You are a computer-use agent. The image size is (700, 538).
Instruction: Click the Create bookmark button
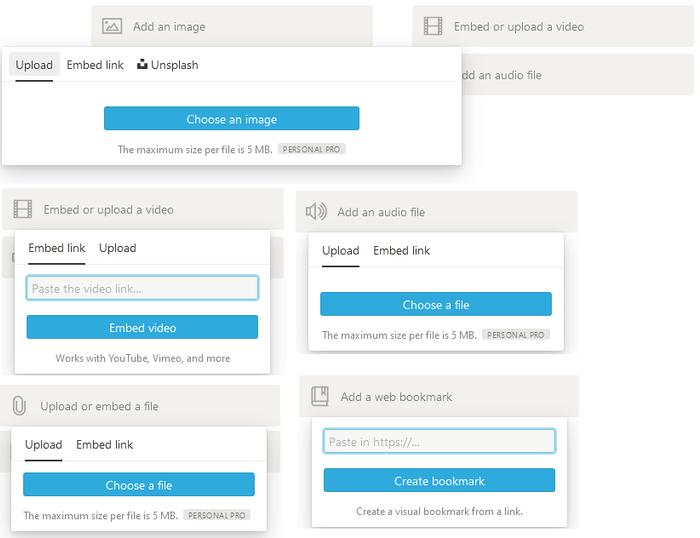[x=439, y=480]
